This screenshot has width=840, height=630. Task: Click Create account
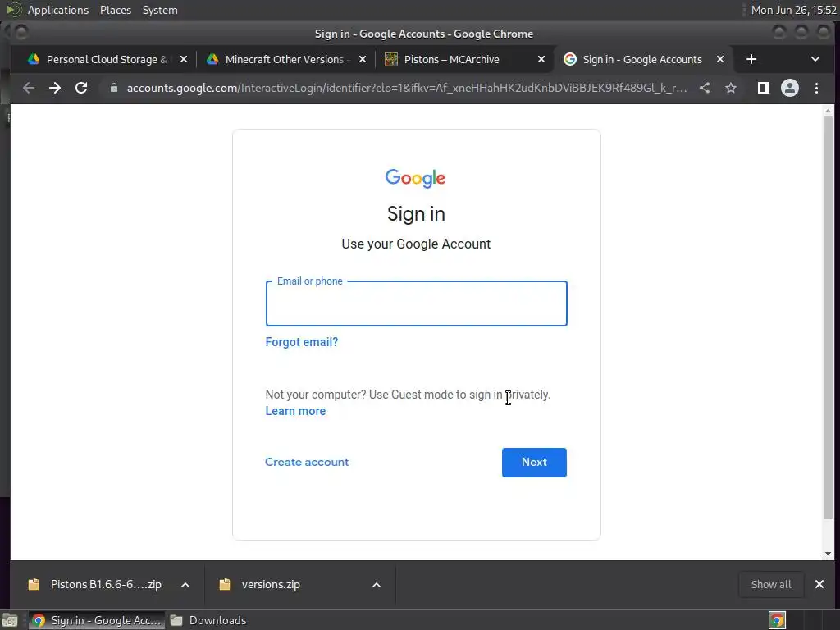307,462
